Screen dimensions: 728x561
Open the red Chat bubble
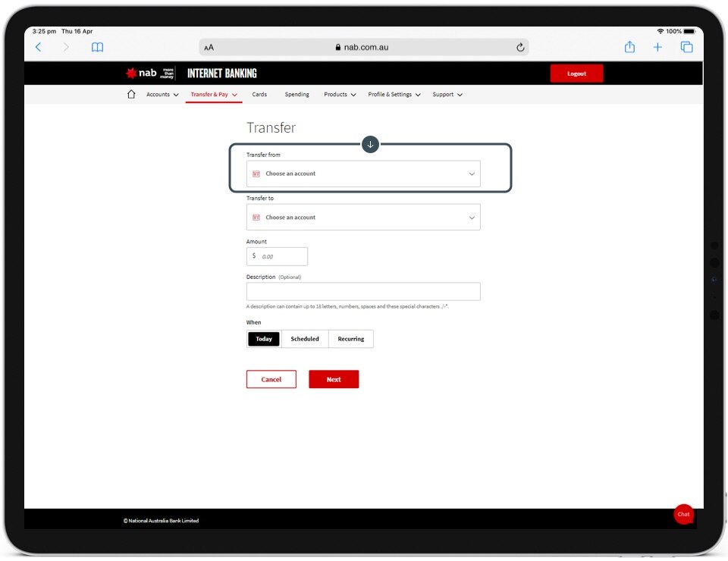pos(683,514)
